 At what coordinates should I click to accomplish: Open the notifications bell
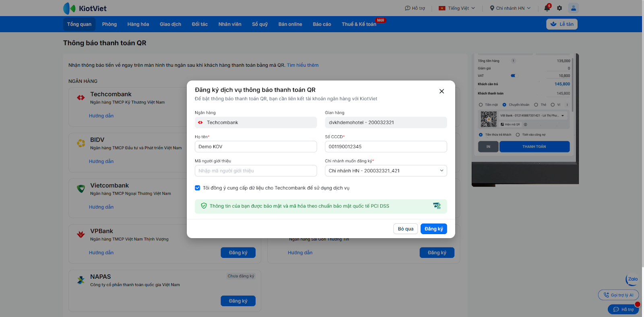[x=547, y=8]
